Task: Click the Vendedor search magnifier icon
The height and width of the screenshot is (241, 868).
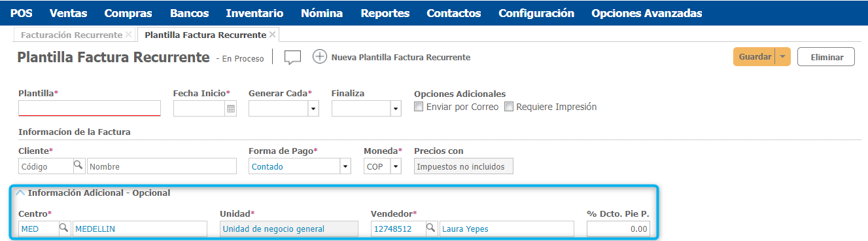Action: pos(431,229)
